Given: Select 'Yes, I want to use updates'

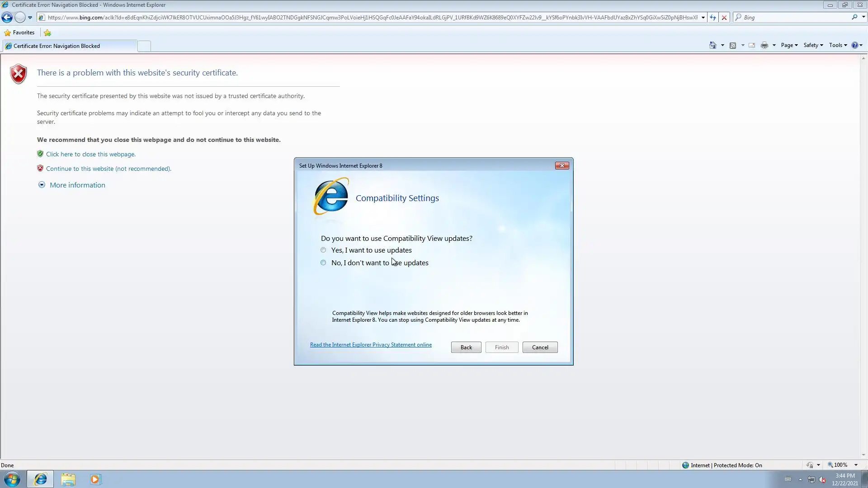Looking at the screenshot, I should click(323, 250).
